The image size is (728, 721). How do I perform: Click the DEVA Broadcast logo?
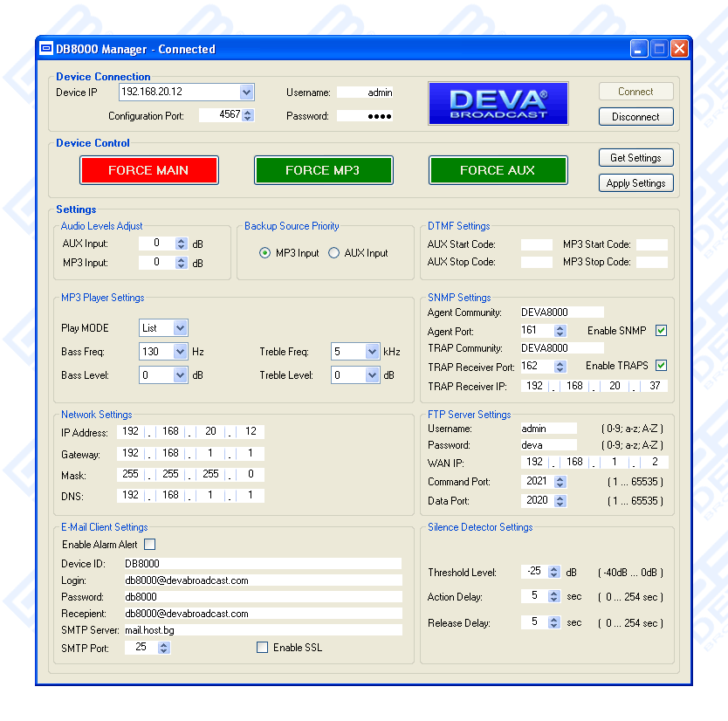498,103
